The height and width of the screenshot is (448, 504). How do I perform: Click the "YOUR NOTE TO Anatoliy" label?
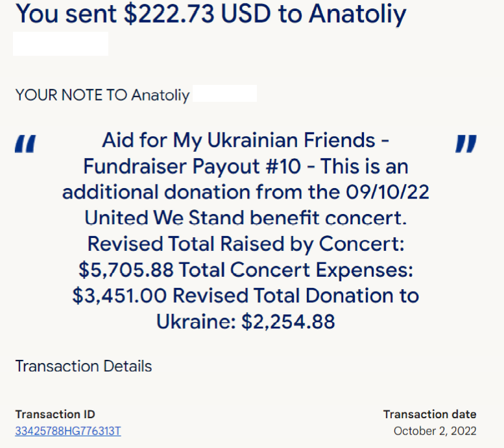point(102,95)
